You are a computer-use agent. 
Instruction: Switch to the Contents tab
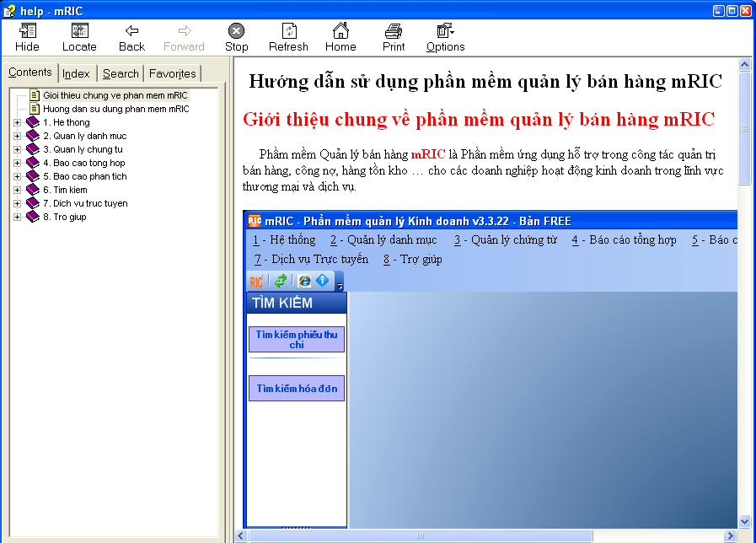point(30,73)
